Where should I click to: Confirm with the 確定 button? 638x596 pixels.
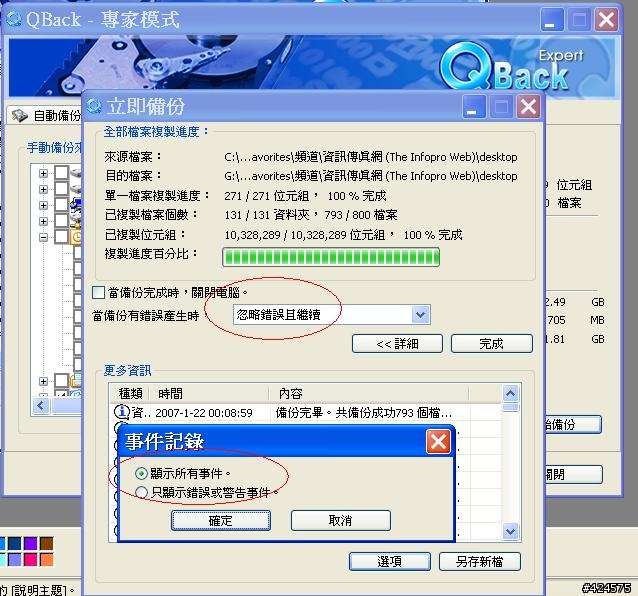point(221,520)
